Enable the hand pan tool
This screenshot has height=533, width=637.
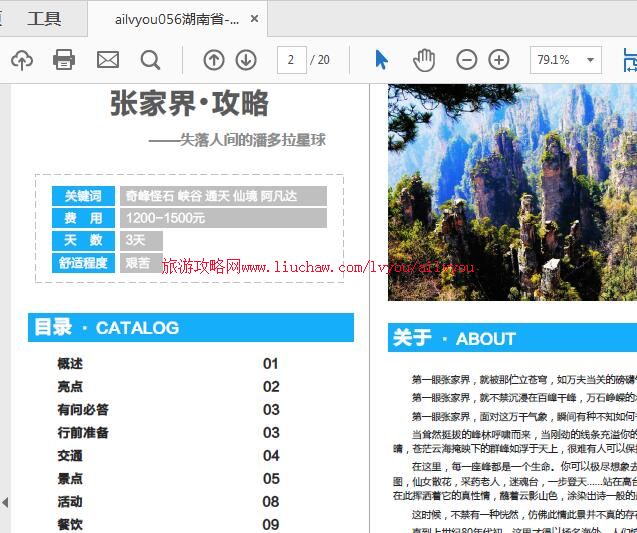424,60
